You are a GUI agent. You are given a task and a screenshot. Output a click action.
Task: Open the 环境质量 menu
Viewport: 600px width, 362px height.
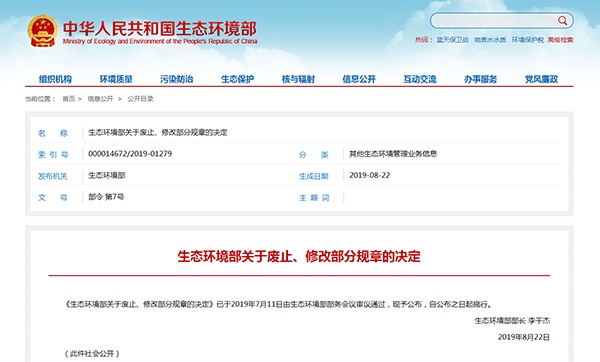pos(116,79)
